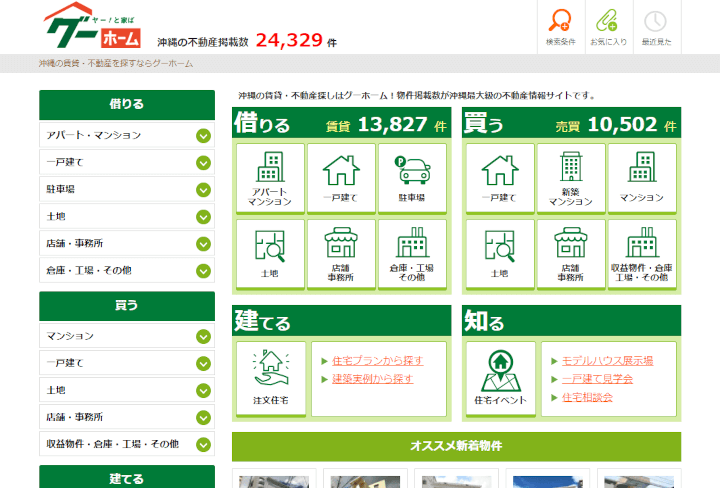Click sidebar 買う green header

(x=127, y=306)
